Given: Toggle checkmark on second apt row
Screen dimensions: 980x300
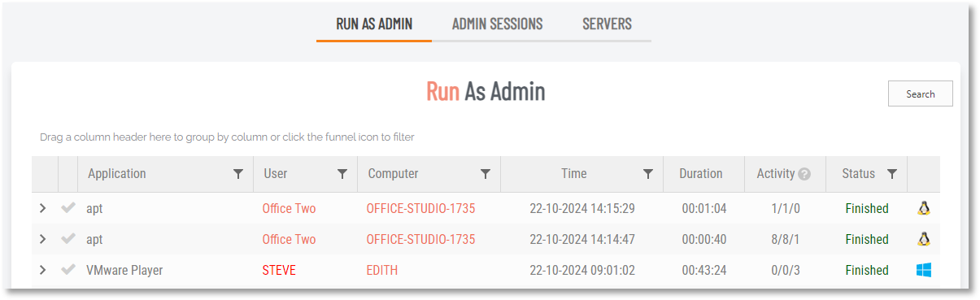Looking at the screenshot, I should [x=68, y=239].
